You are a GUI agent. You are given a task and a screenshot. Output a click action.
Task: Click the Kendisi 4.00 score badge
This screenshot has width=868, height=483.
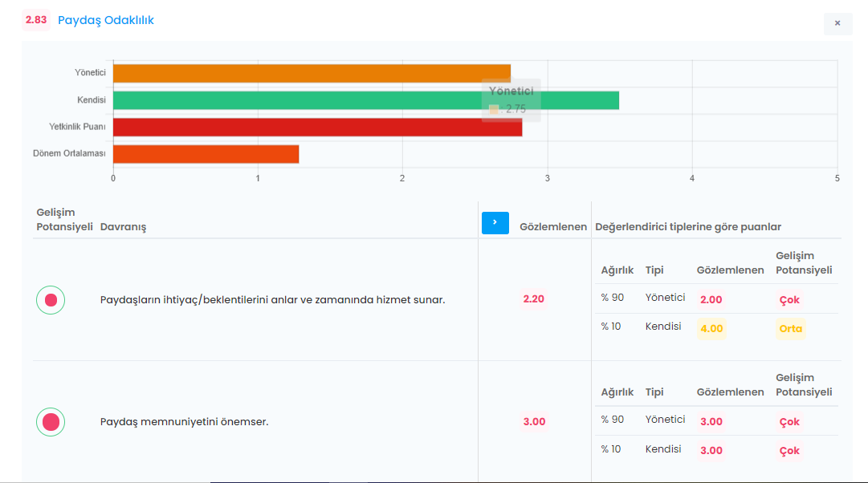[x=711, y=329]
